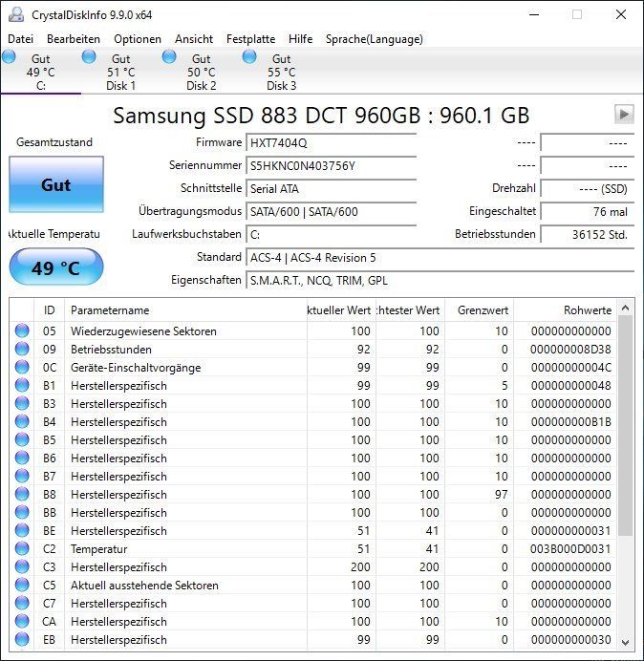644x661 pixels.
Task: Click the Laufwerksbuchstaben field C:
Action: pos(332,234)
